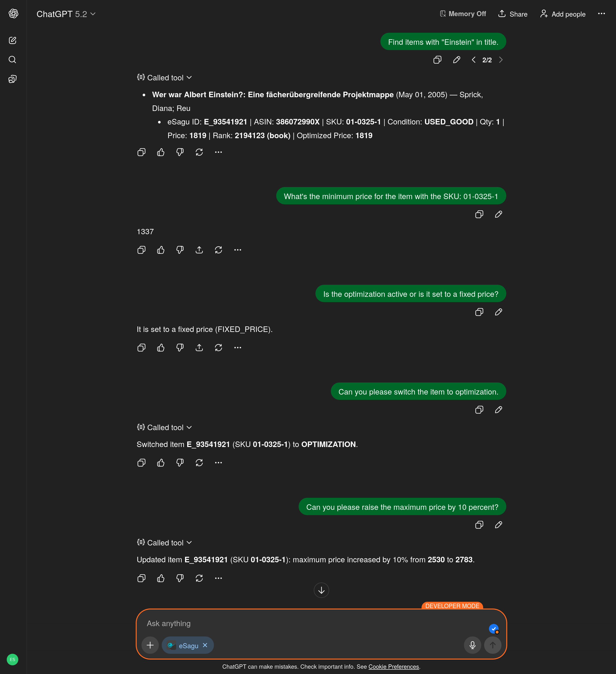
Task: Expand the first "Called tool" details
Action: click(164, 78)
